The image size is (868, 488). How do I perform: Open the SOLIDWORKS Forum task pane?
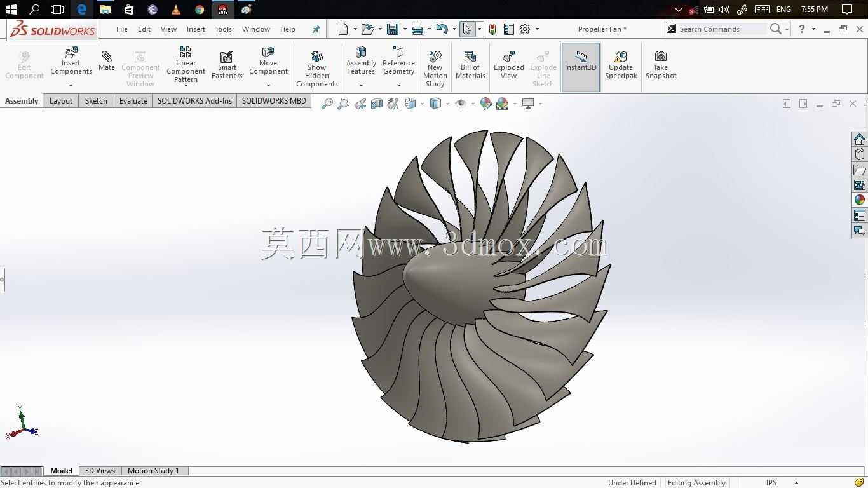pos(860,231)
